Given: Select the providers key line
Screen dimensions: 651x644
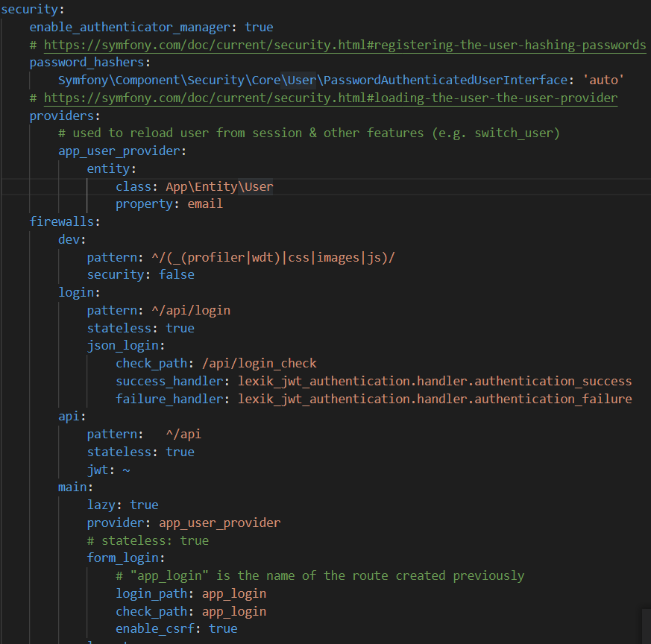Looking at the screenshot, I should pyautogui.click(x=64, y=116).
